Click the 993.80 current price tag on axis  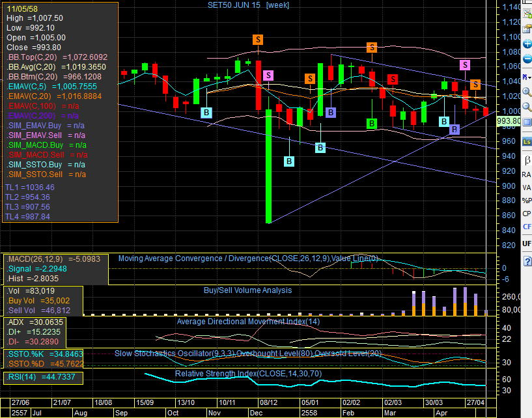coord(509,121)
